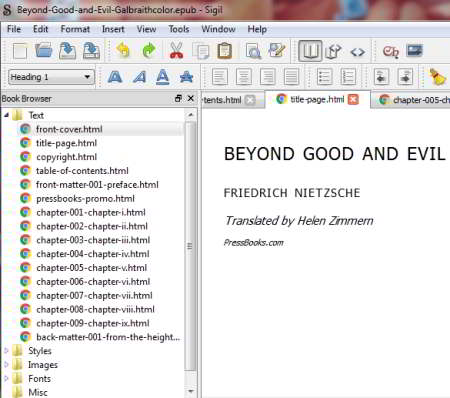
Task: Insert an image file
Action: (x=415, y=51)
